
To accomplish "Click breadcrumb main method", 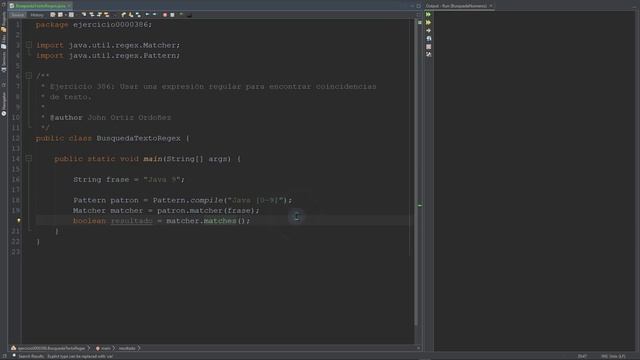I will (103, 348).
